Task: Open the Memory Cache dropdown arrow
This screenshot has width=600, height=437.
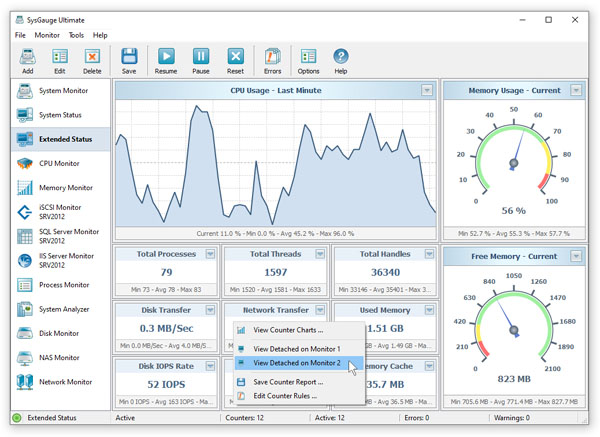Action: click(429, 366)
